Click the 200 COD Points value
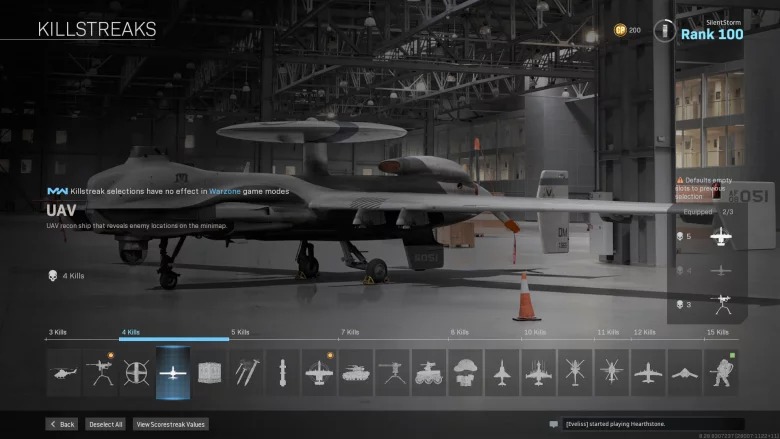The height and width of the screenshot is (439, 780). [635, 30]
